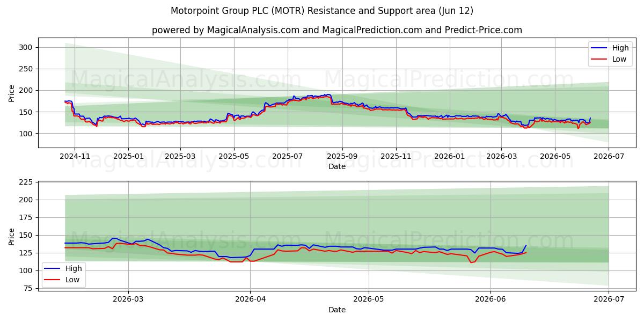The image size is (644, 322).
Task: Click the bottom chart '2026-04' tick label
Action: coord(251,299)
